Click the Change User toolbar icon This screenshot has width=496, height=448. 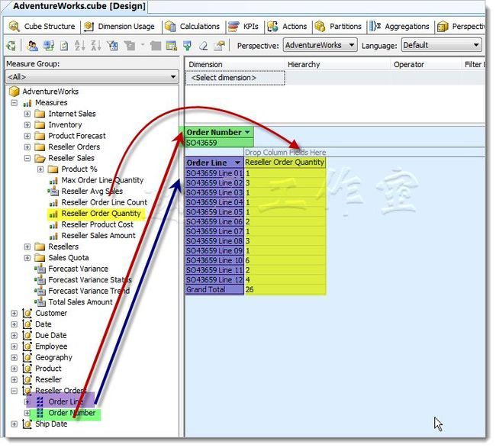32,46
